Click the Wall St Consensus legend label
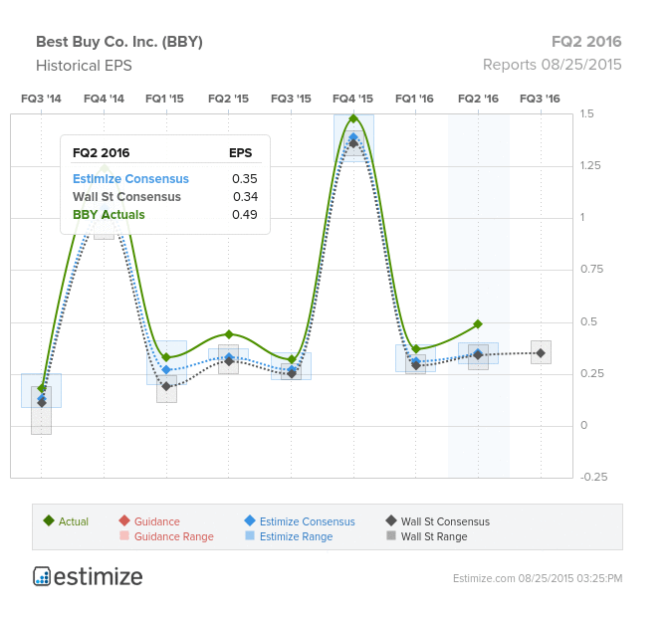This screenshot has width=672, height=617. 445,521
